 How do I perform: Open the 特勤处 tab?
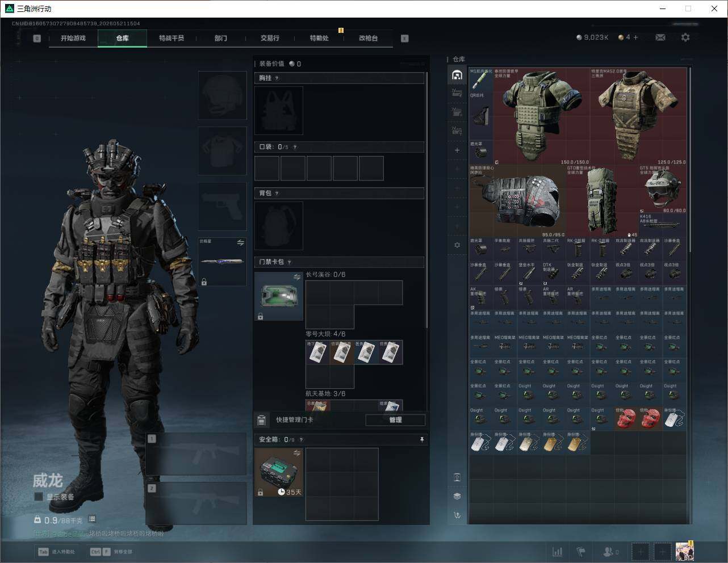pyautogui.click(x=319, y=38)
